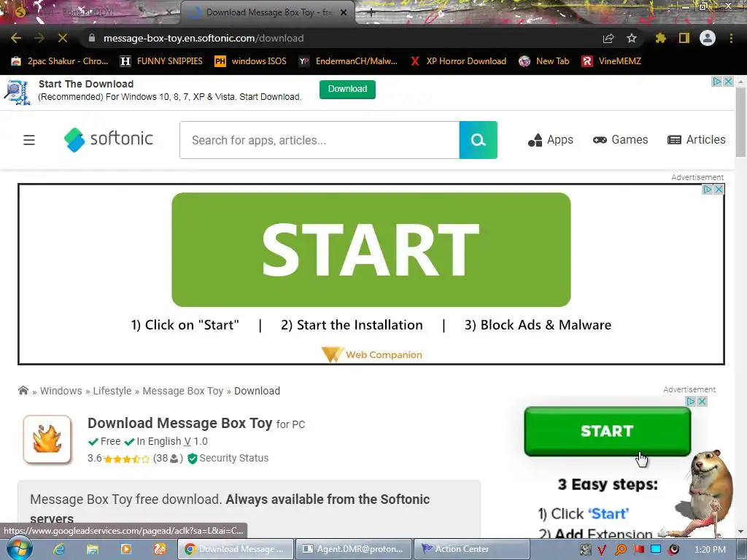Click the red flag tray icon
Image resolution: width=747 pixels, height=560 pixels.
(638, 550)
